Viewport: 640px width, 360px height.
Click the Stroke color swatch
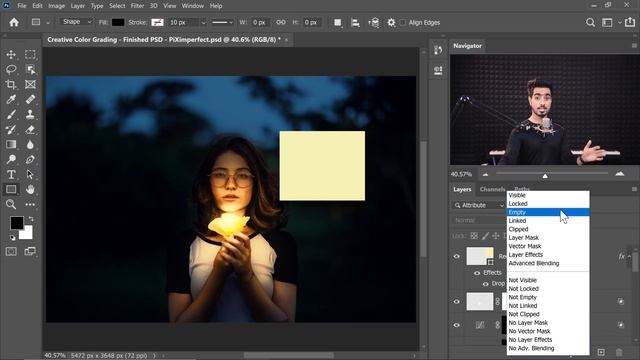pyautogui.click(x=157, y=22)
